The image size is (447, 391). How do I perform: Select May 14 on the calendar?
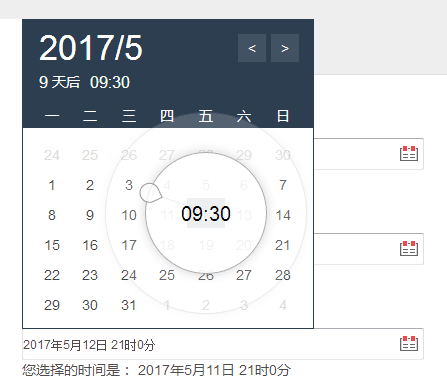click(x=283, y=215)
